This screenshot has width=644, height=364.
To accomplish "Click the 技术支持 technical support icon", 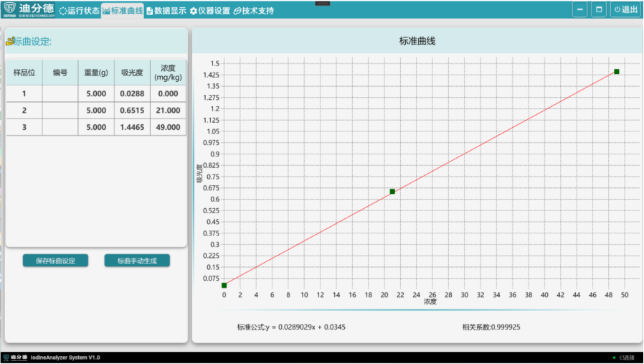I will click(237, 11).
